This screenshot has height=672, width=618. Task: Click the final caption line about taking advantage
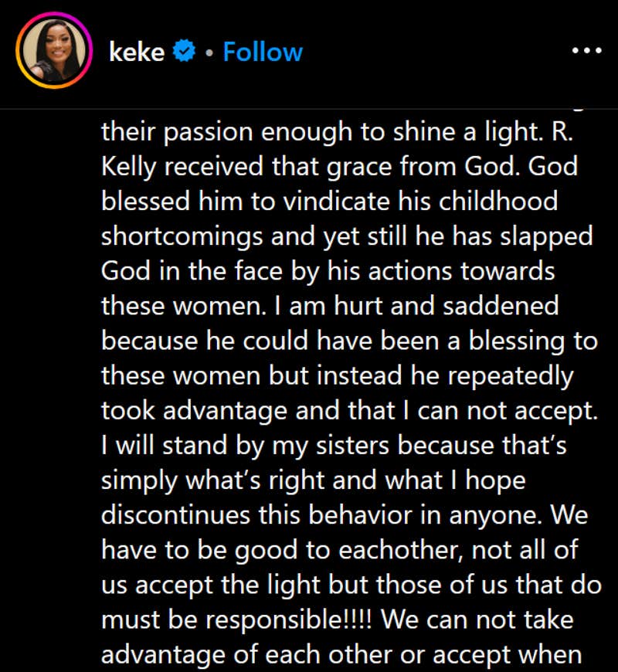coord(332,653)
